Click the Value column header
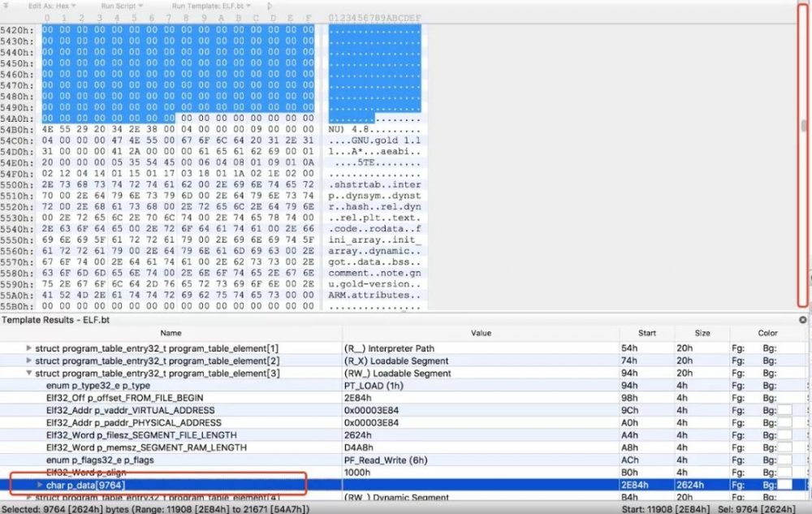The width and height of the screenshot is (812, 514). click(x=481, y=334)
